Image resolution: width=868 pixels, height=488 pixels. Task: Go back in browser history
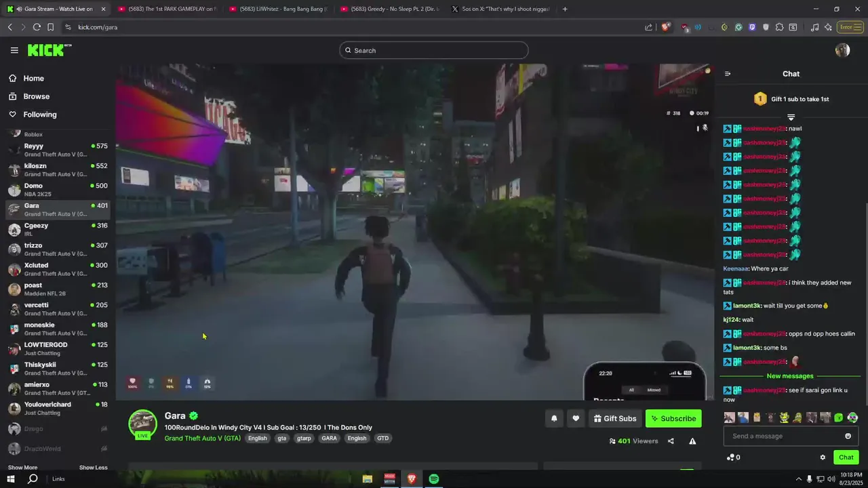pos(9,27)
